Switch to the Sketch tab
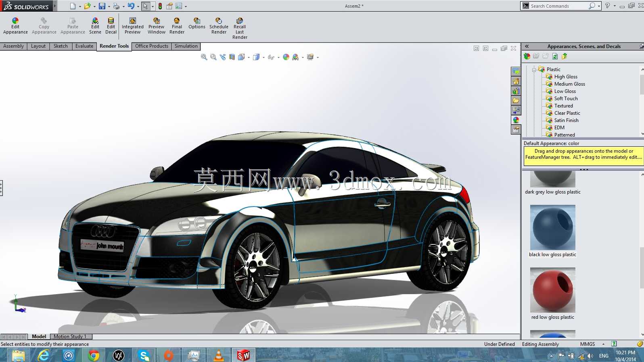644x362 pixels. 61,46
